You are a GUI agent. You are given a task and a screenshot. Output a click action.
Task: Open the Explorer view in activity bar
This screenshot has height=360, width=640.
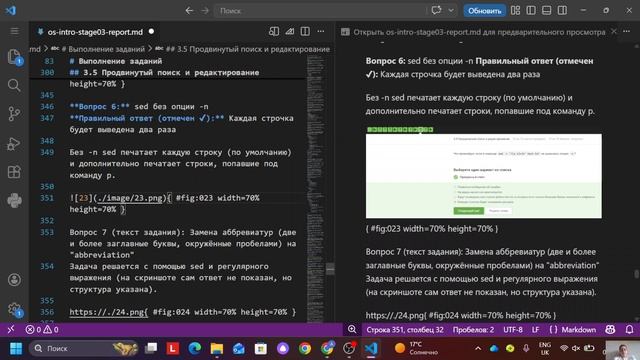tap(14, 57)
